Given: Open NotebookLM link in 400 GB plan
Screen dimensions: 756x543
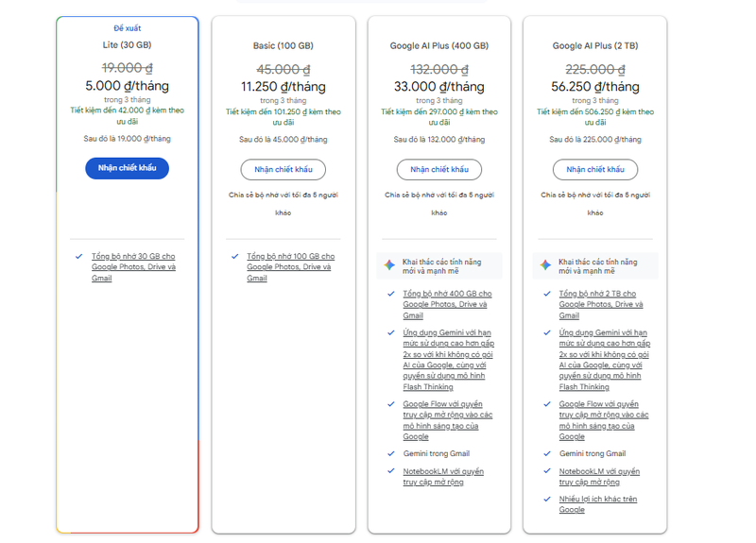Looking at the screenshot, I should pyautogui.click(x=443, y=477).
